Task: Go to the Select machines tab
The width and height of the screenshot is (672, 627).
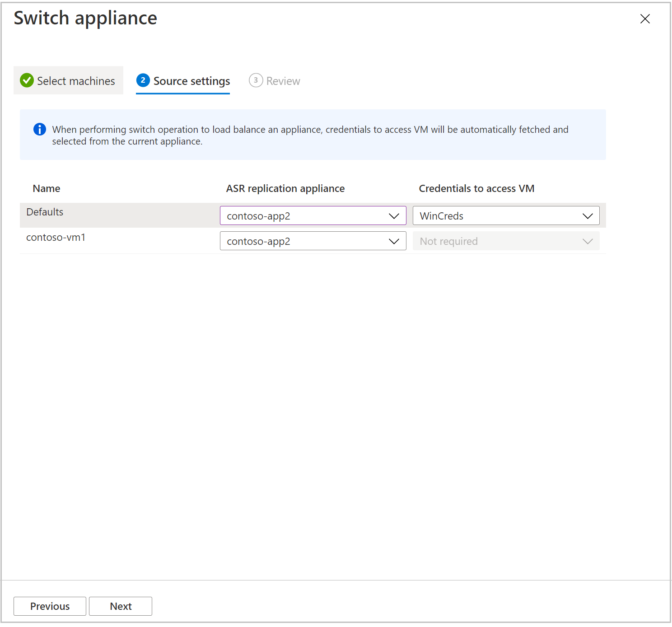Action: (75, 81)
